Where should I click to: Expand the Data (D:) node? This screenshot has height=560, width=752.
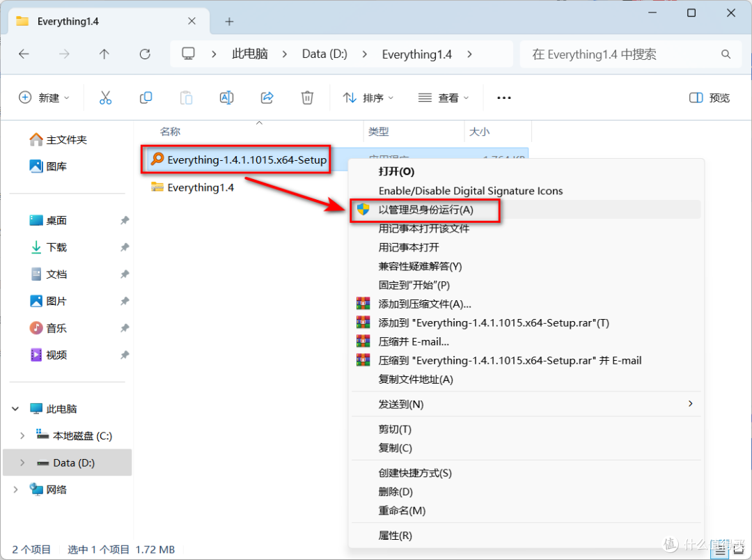tap(22, 462)
